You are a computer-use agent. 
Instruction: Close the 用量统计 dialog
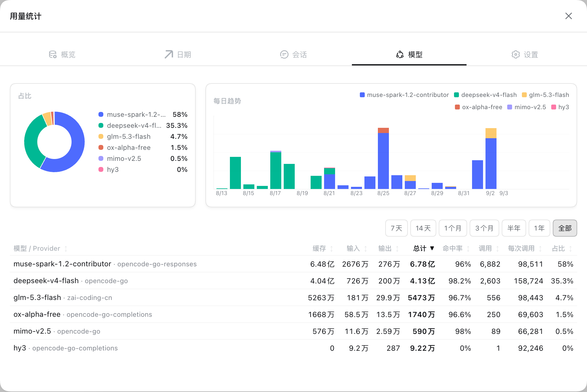(x=568, y=16)
